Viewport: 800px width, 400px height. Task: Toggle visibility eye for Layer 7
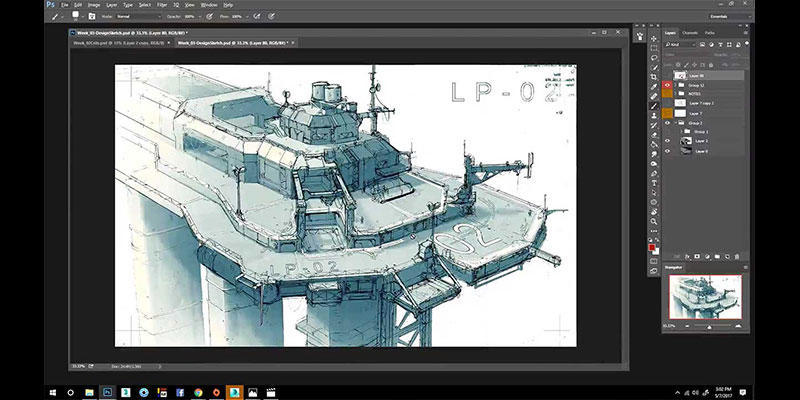668,113
